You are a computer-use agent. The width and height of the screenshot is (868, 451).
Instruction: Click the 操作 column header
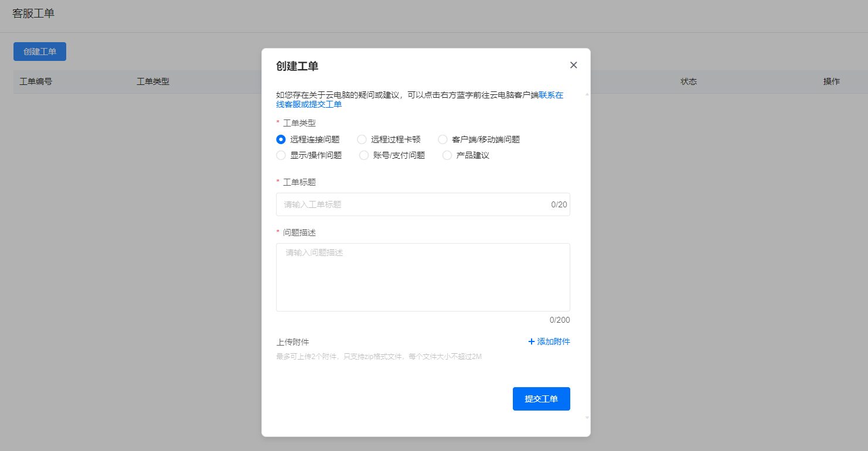pyautogui.click(x=831, y=81)
